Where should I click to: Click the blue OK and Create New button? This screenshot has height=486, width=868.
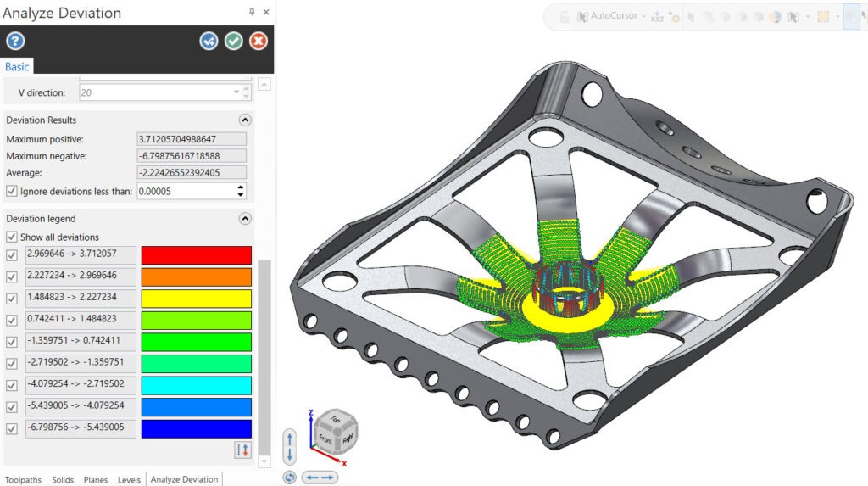coord(209,41)
